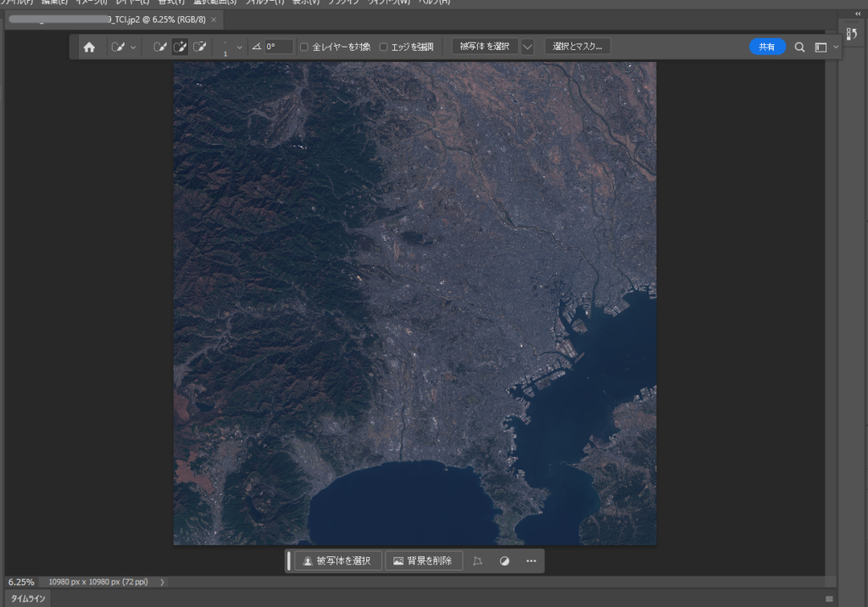Click the adjustment layer circle icon
Screen dimensions: 868x607
(504, 561)
